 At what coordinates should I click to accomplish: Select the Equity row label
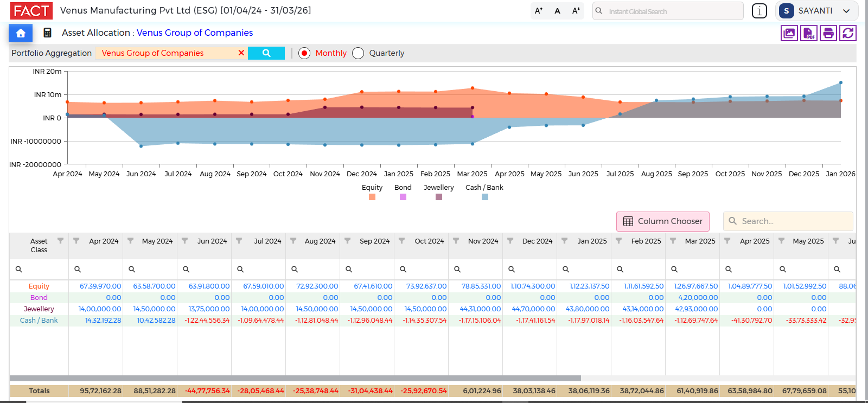click(x=39, y=286)
